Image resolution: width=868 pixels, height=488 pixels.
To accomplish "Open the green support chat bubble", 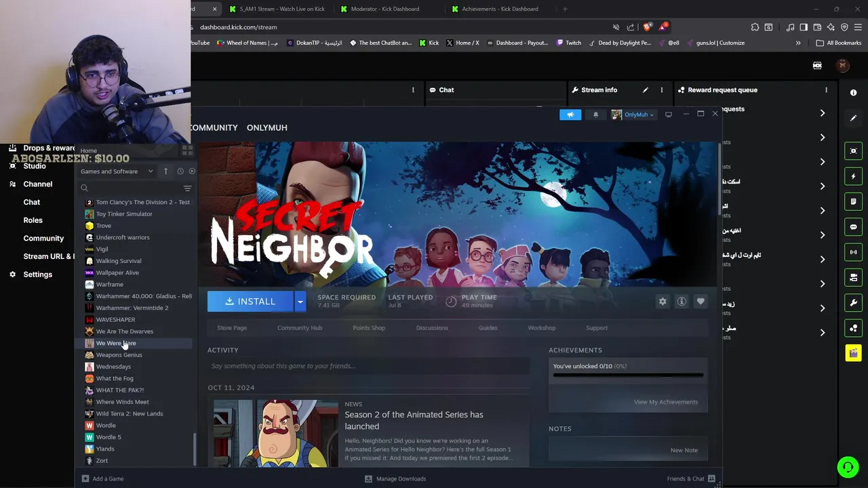I will tap(848, 467).
